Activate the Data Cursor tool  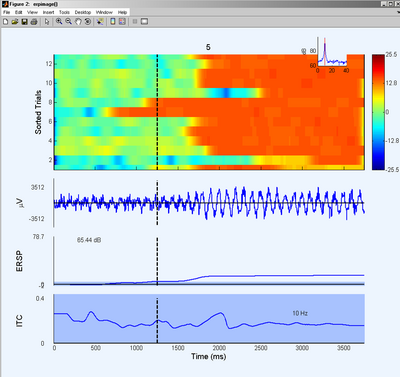point(100,22)
